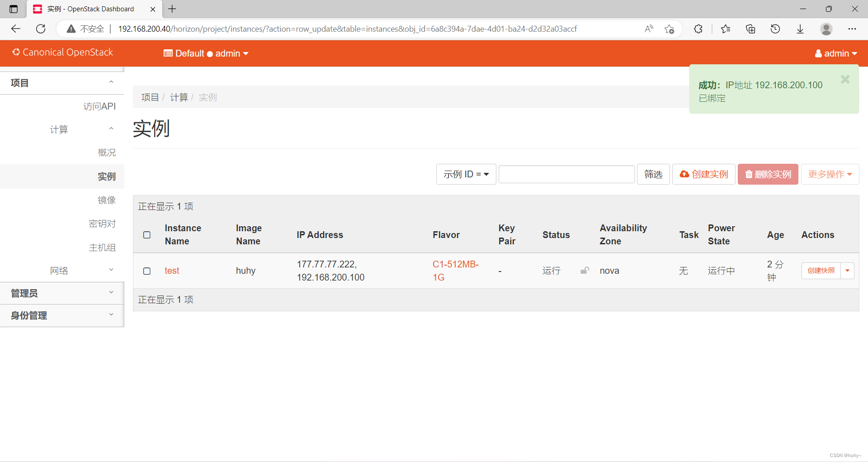The height and width of the screenshot is (462, 868).
Task: Click the huhy image name cell
Action: click(x=245, y=271)
